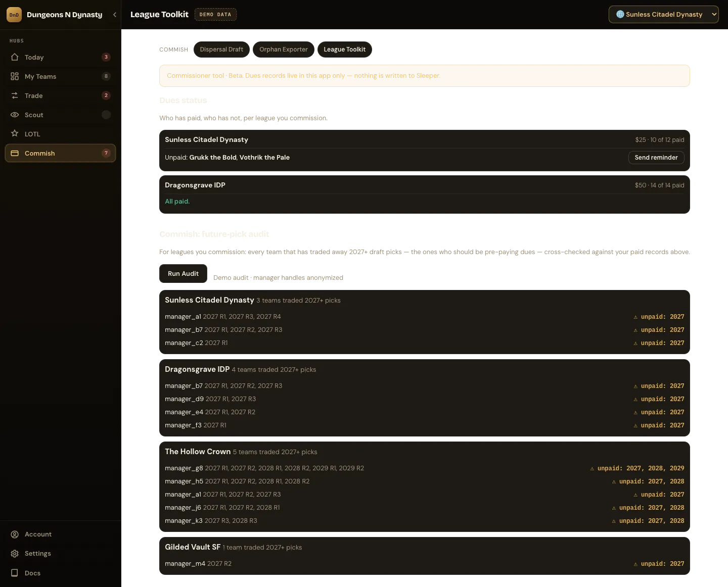Screen dimensions: 728x587
Task: Click the Dragonsgrave IDP dues card title
Action: pos(195,185)
